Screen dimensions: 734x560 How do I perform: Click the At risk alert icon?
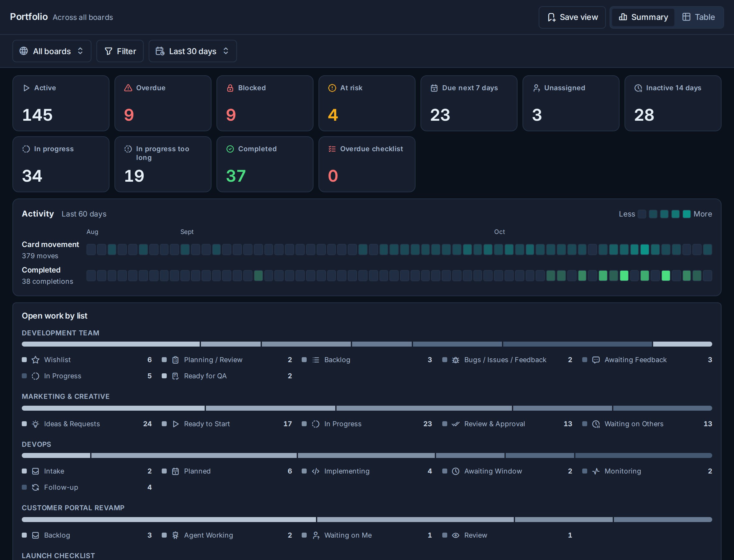[x=332, y=88]
